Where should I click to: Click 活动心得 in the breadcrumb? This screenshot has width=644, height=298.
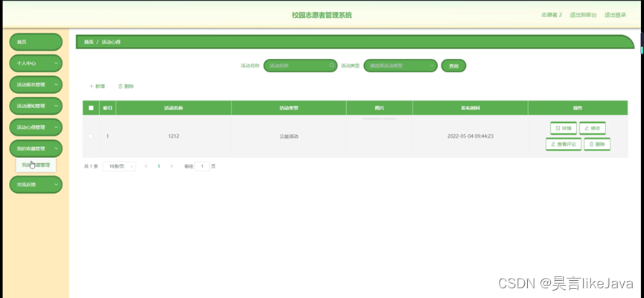pyautogui.click(x=111, y=42)
